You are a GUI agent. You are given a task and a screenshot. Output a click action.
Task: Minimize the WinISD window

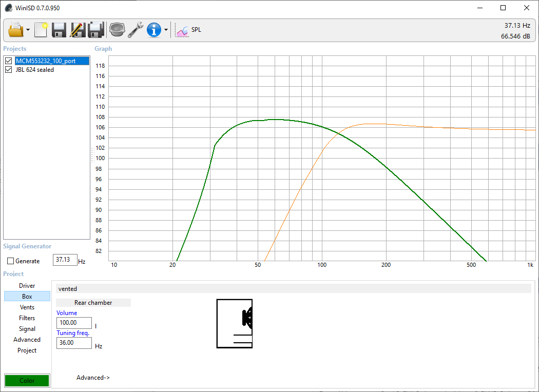(480, 8)
